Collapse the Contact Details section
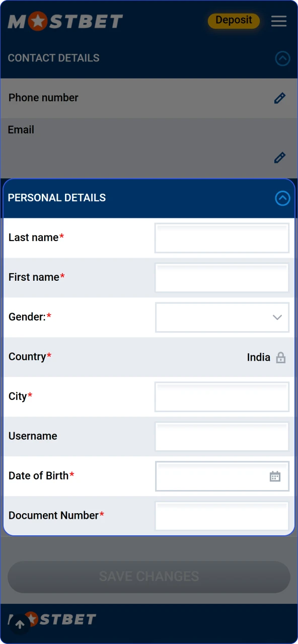Screen dimensions: 298x644 click(282, 58)
